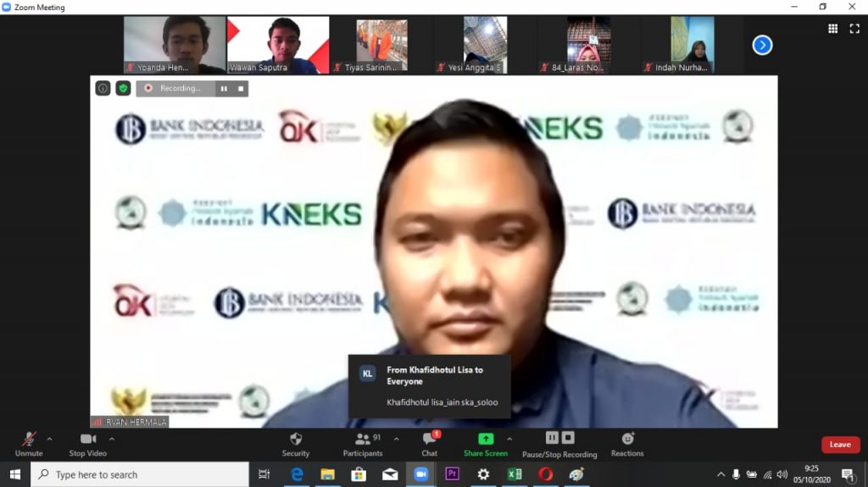The width and height of the screenshot is (868, 487).
Task: Unmute the microphone
Action: (x=29, y=445)
